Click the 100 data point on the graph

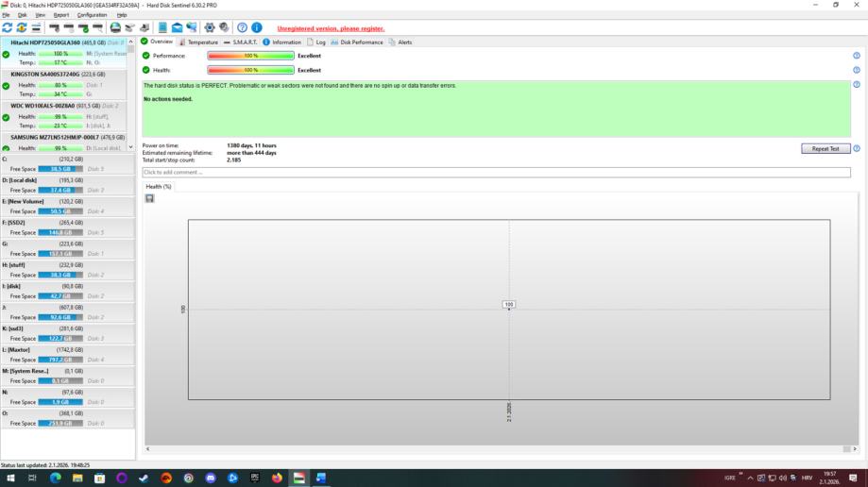509,304
